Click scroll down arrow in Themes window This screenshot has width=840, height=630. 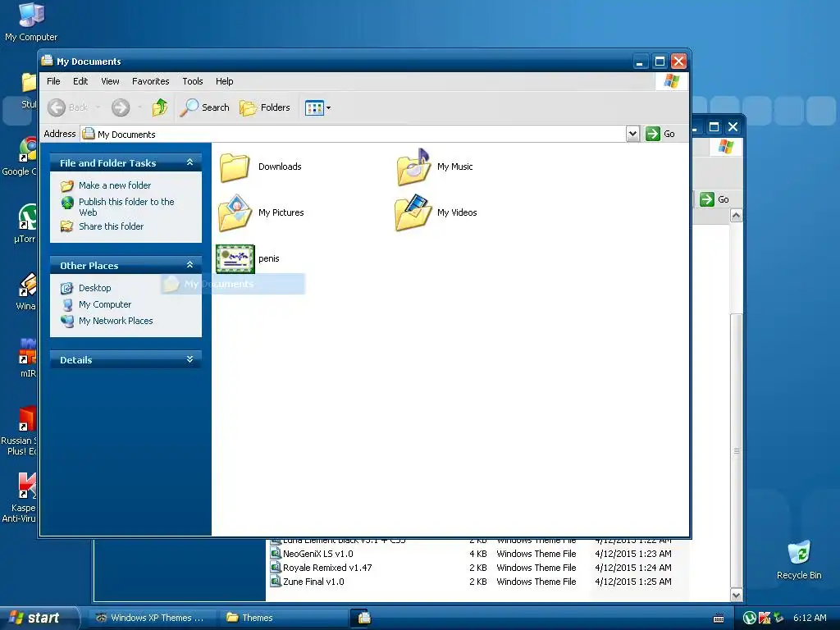click(736, 596)
